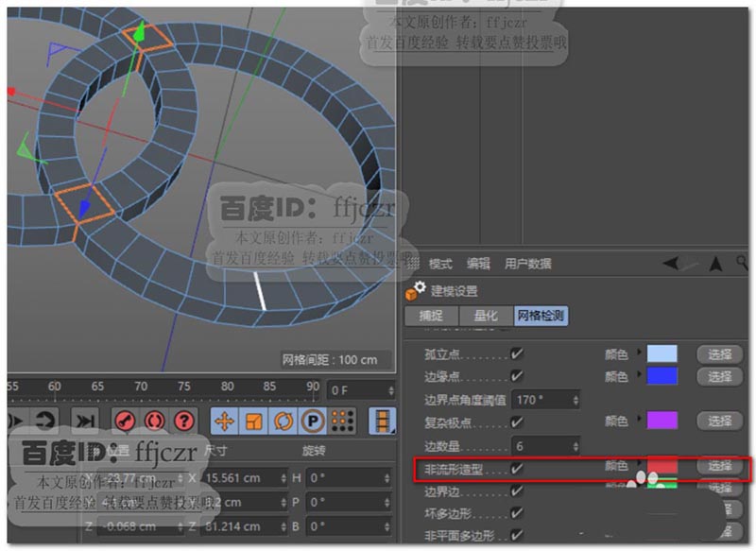Viewport: 756px width, 551px height.
Task: Toggle the loop playback icon
Action: [x=45, y=421]
